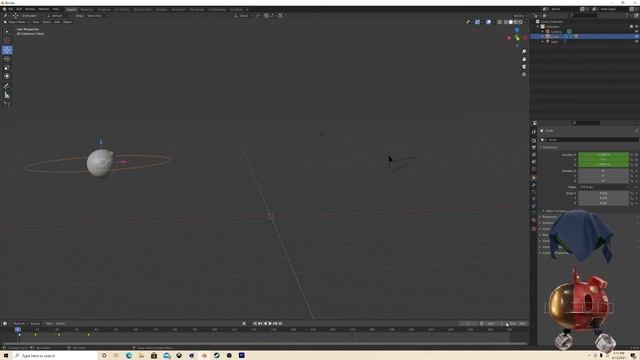Switch viewport to solid shading
The width and height of the screenshot is (640, 360).
511,22
